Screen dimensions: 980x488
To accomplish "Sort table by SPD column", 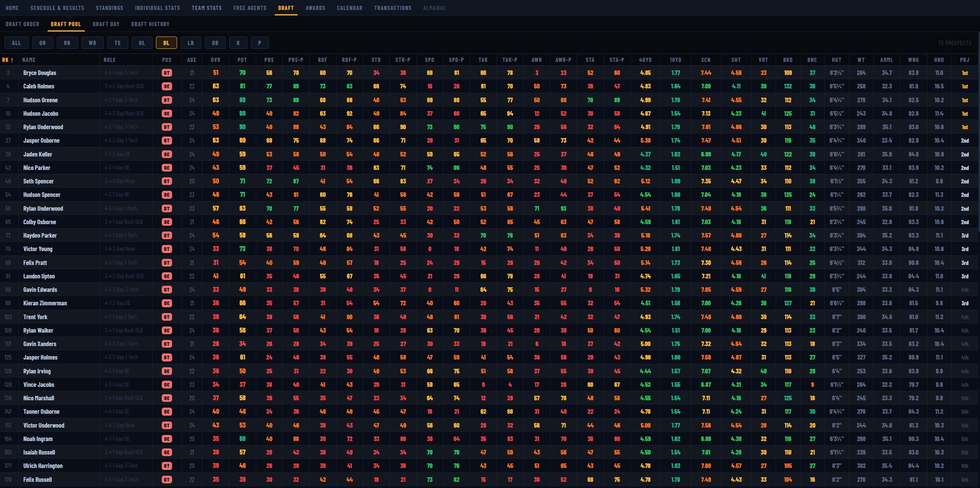I will (x=429, y=60).
